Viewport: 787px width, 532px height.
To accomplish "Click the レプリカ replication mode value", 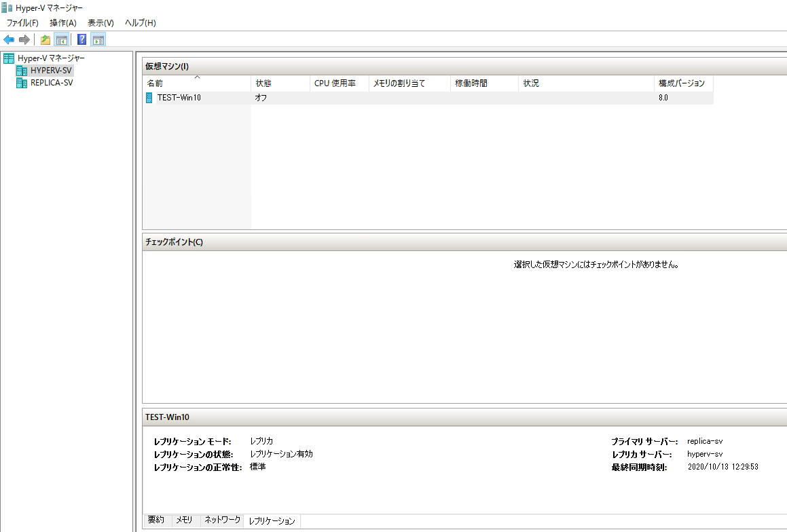I will 261,441.
